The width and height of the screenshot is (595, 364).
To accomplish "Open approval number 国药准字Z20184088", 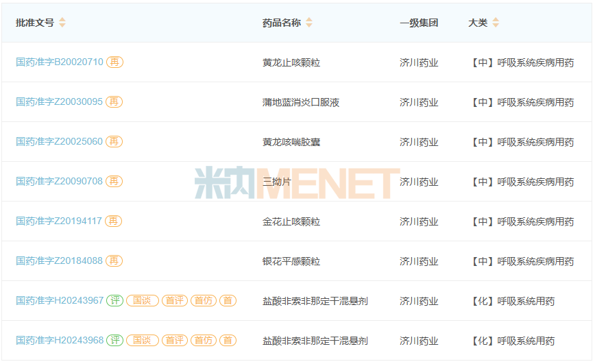I will tap(59, 260).
